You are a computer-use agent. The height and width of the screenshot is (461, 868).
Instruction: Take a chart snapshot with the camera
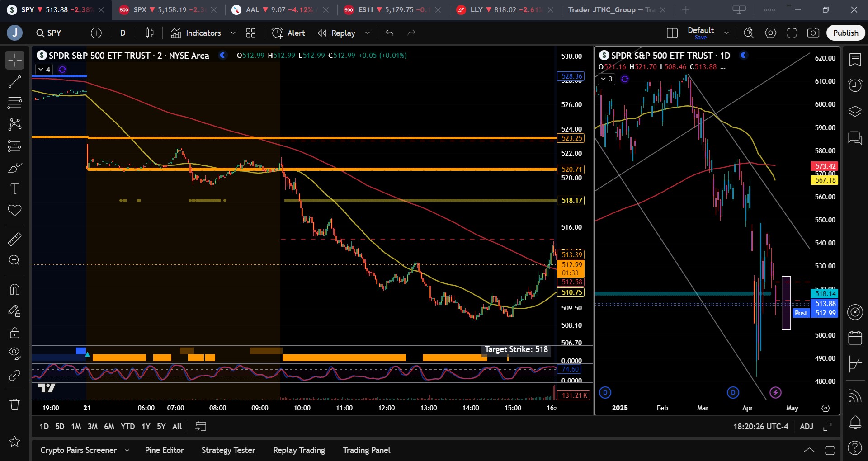(x=813, y=33)
